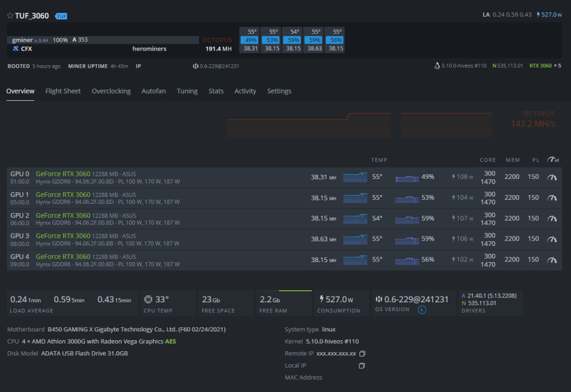Click the herominers pool name
This screenshot has height=392, width=571.
(x=149, y=49)
